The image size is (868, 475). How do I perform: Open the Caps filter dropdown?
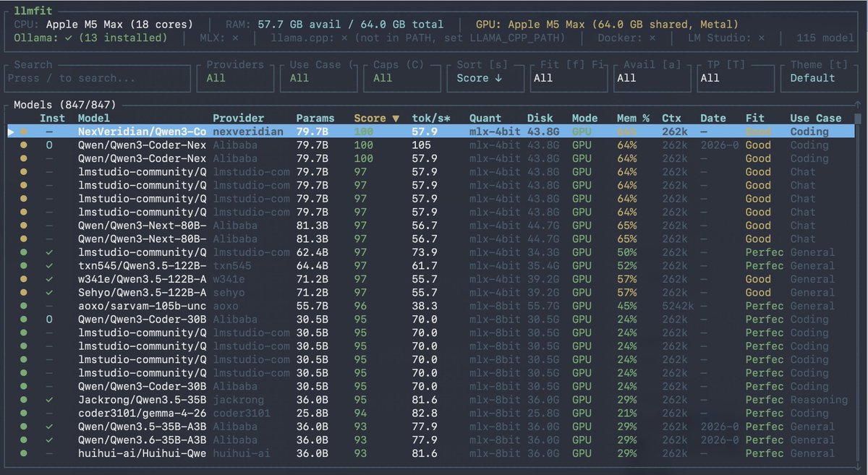tap(401, 77)
